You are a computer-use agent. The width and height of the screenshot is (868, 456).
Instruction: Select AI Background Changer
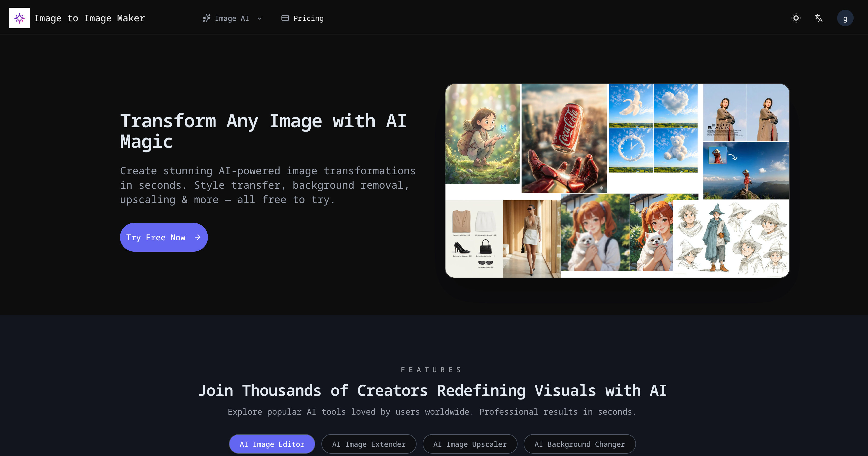click(x=579, y=444)
